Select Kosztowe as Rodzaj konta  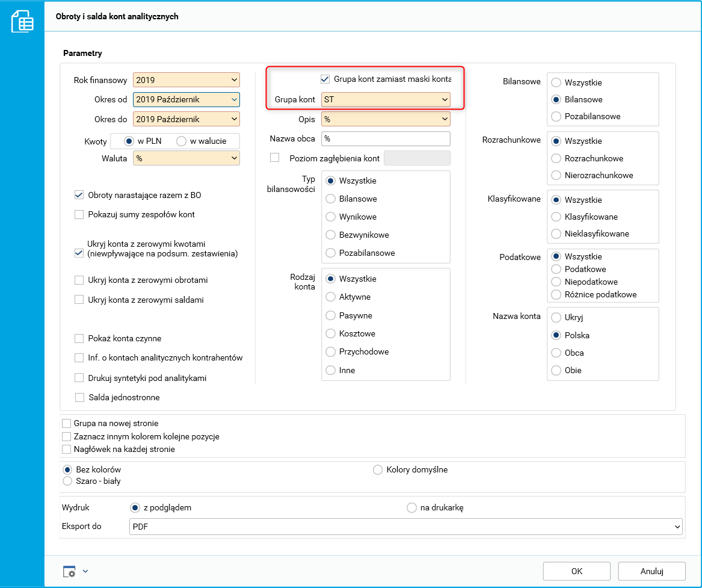(x=330, y=333)
